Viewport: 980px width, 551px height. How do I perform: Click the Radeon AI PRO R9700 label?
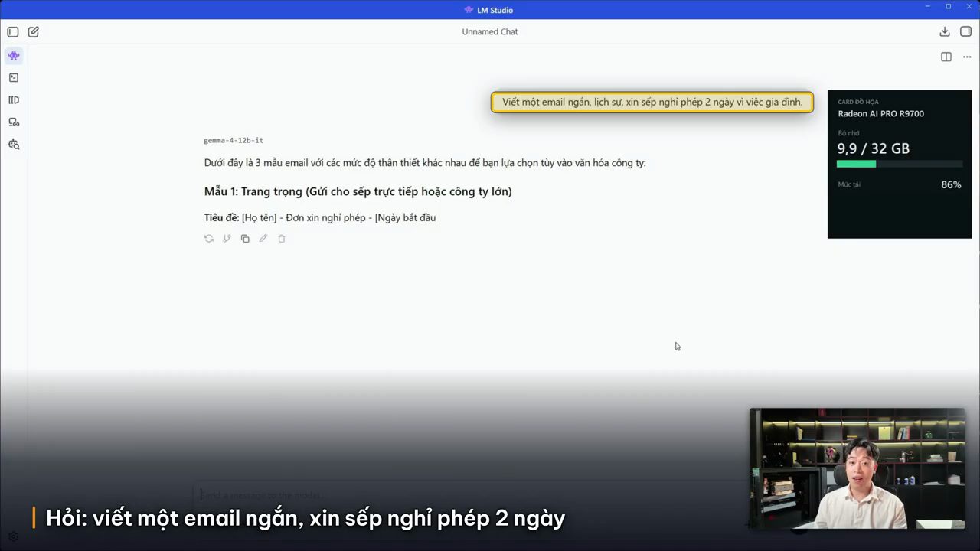point(880,114)
